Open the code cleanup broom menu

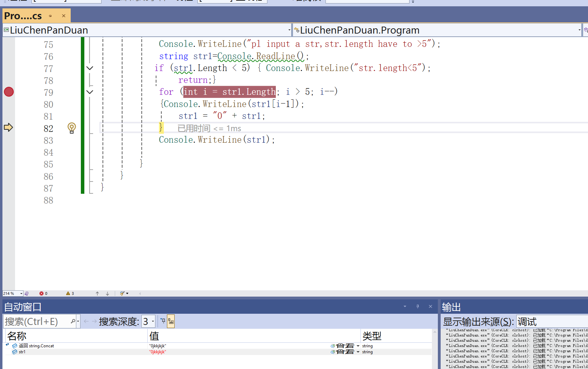click(x=124, y=293)
